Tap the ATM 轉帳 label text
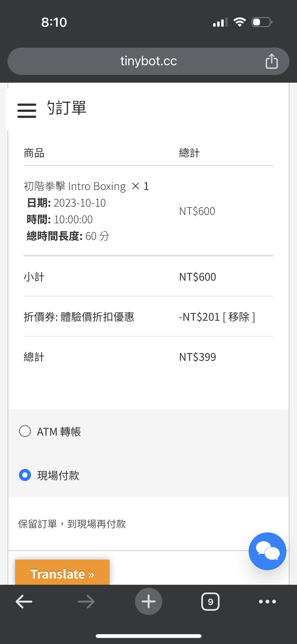The height and width of the screenshot is (644, 297). coord(59,432)
